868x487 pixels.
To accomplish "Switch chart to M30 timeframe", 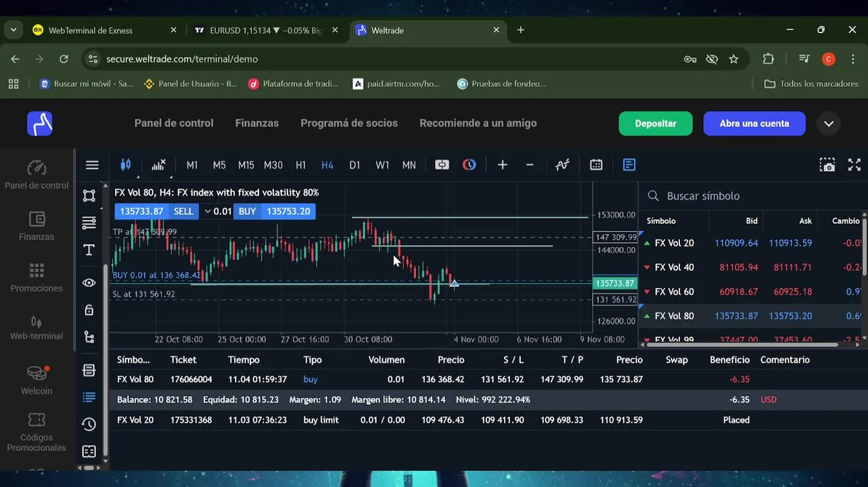I will click(x=273, y=165).
